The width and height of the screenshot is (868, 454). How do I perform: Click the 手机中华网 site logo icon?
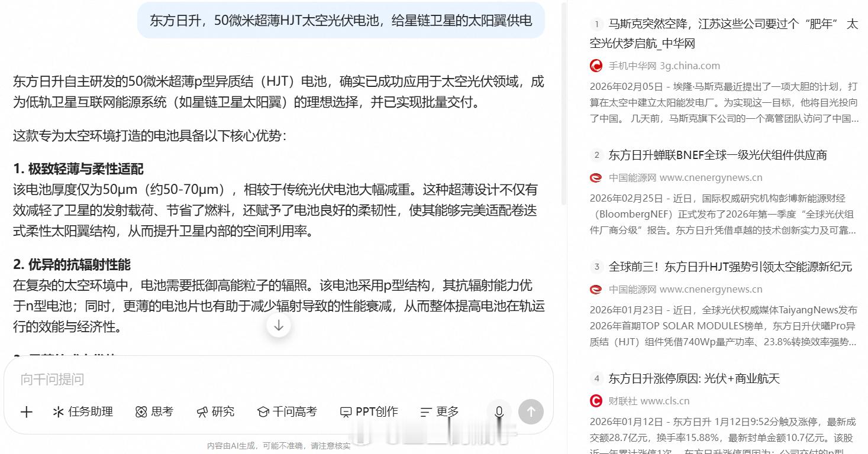coord(596,66)
